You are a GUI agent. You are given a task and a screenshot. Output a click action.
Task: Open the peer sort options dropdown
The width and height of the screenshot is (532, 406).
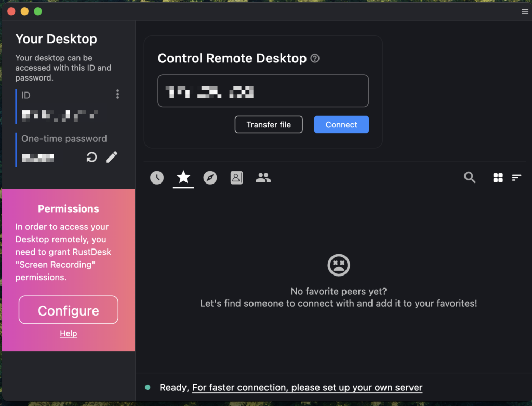pyautogui.click(x=516, y=178)
